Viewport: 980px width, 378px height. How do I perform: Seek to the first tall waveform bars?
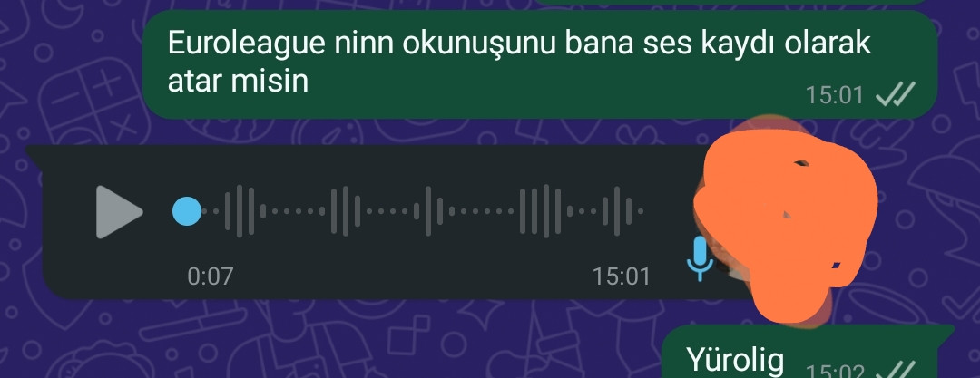click(240, 211)
